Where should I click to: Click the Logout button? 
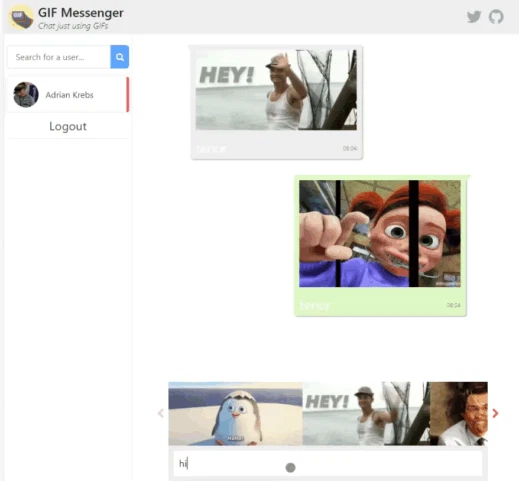tap(68, 126)
